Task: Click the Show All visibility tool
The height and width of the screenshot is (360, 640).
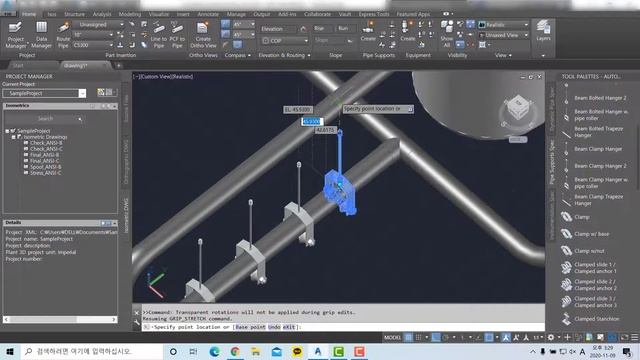Action: (447, 33)
